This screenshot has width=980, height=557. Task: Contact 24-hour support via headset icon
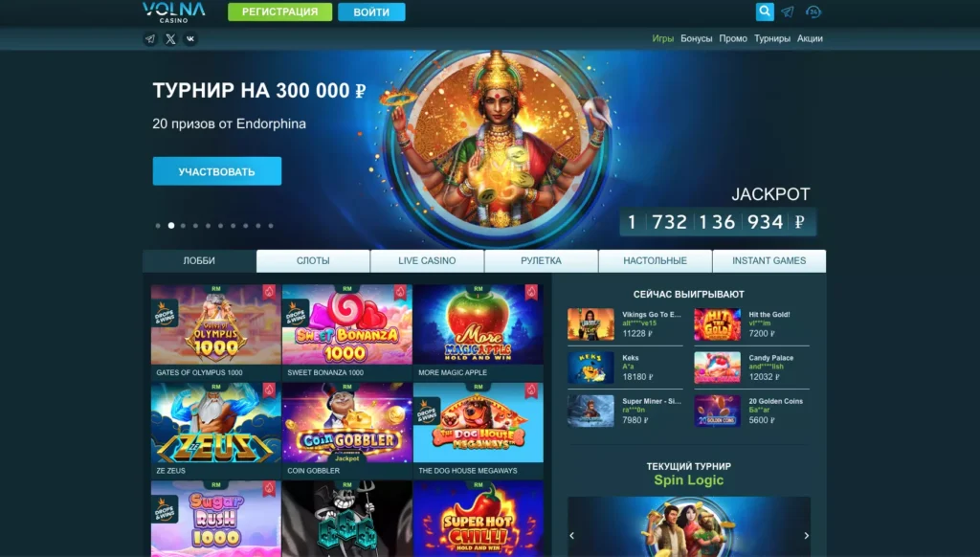click(x=813, y=11)
